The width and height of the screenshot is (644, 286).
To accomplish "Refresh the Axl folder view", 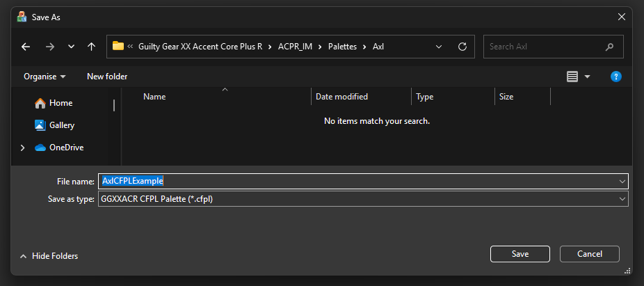I will pos(462,47).
